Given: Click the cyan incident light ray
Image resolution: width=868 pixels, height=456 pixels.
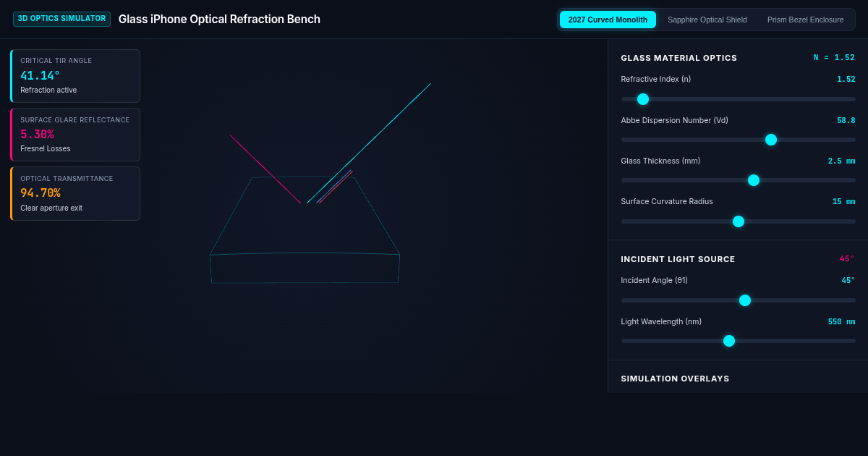Looking at the screenshot, I should pos(369,143).
